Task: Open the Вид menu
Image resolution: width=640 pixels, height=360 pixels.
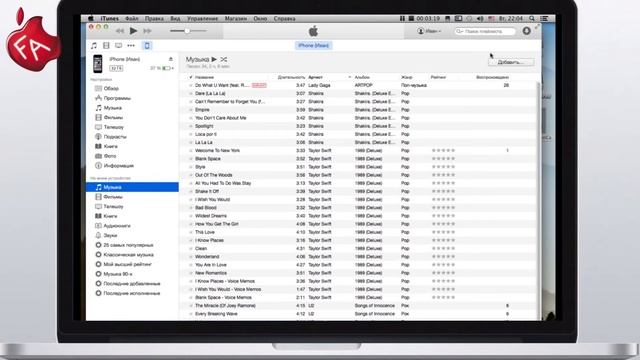Action: tap(175, 19)
